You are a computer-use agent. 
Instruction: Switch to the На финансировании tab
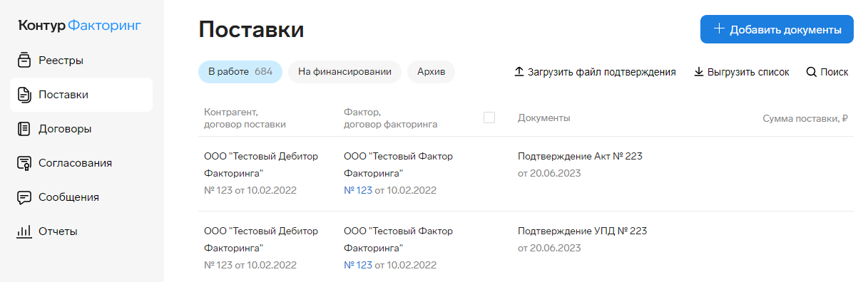point(344,72)
